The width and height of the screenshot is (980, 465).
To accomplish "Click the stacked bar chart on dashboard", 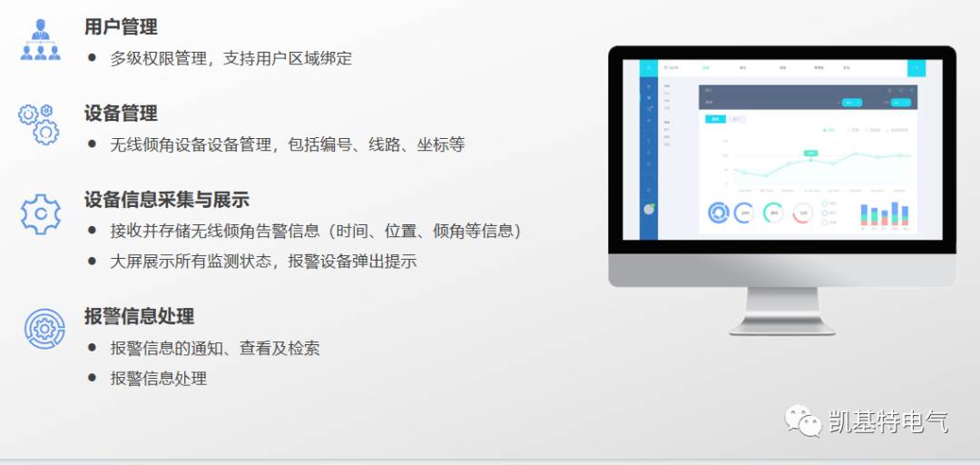I will [884, 214].
